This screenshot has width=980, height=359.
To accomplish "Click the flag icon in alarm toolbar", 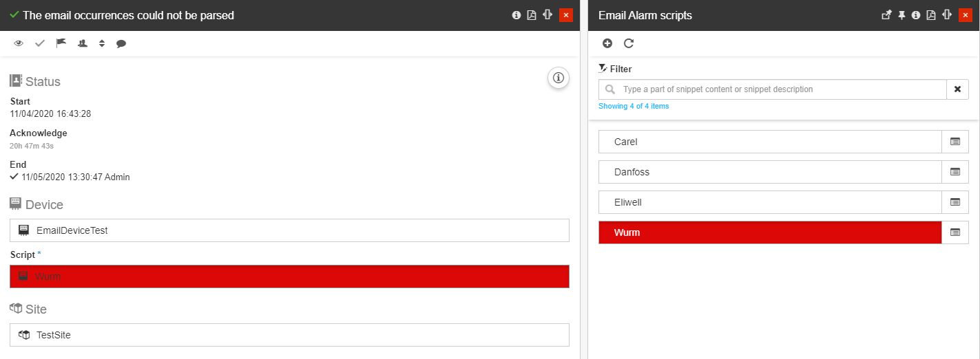I will pos(61,43).
